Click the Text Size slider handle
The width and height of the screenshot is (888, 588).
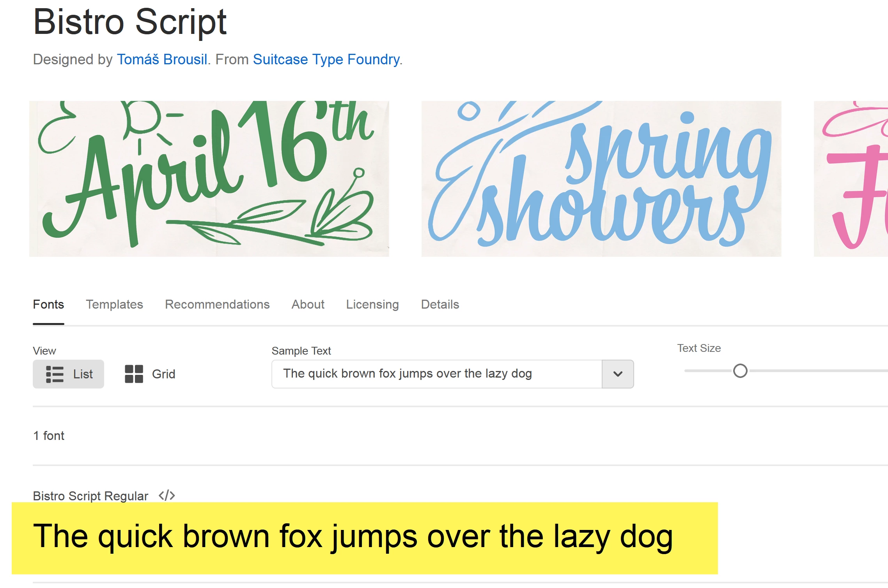click(740, 371)
